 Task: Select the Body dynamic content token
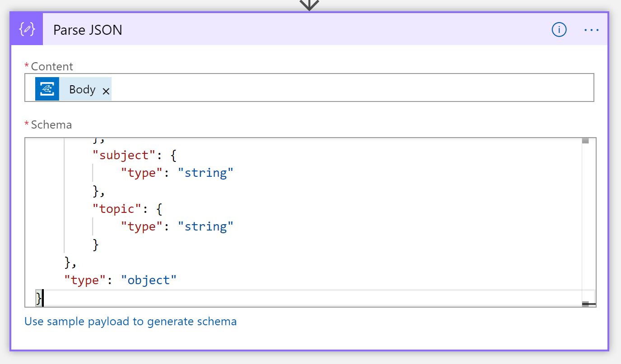coord(82,89)
